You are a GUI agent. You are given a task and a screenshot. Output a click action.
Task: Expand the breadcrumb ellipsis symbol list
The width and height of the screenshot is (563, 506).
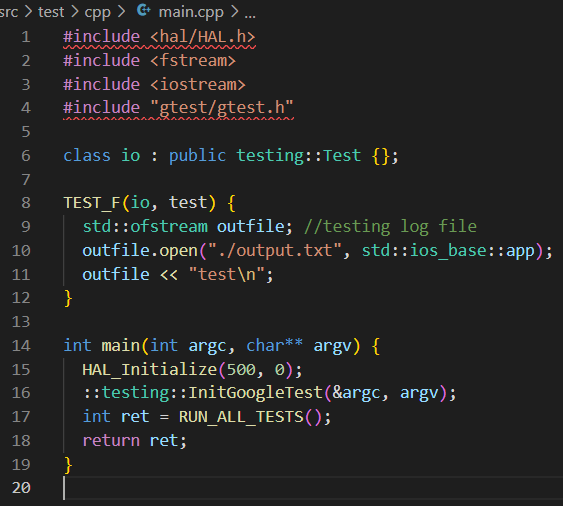[250, 14]
